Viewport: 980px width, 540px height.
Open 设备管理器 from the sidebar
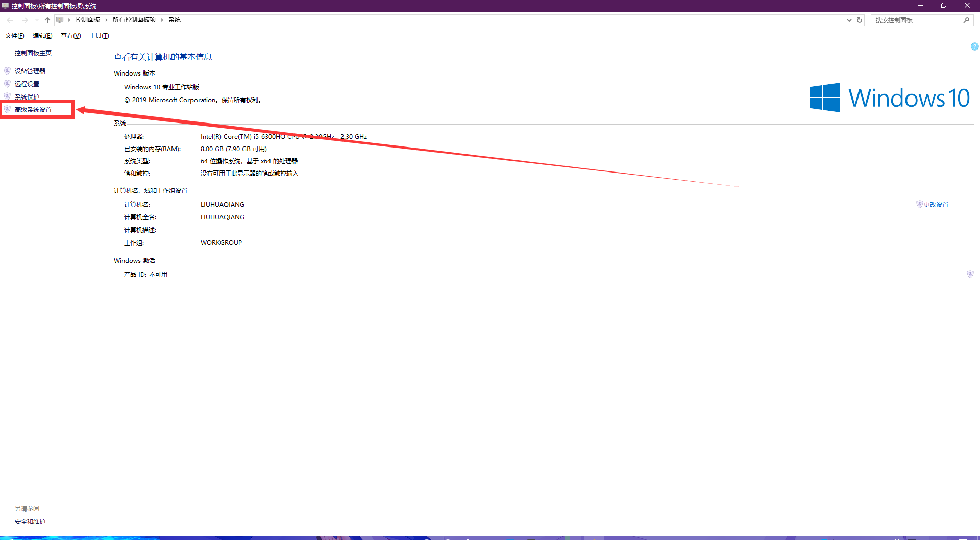click(30, 71)
